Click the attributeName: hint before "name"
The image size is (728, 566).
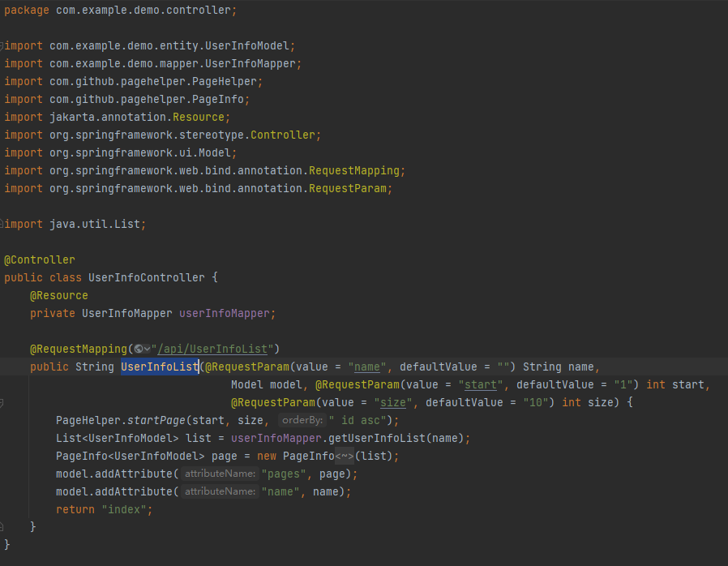(x=220, y=491)
